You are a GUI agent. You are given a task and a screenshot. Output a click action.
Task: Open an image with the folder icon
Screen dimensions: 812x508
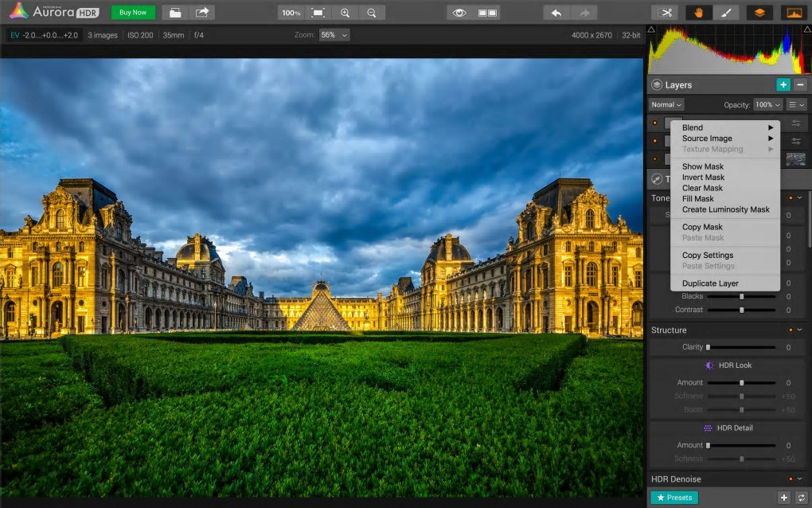coord(175,13)
